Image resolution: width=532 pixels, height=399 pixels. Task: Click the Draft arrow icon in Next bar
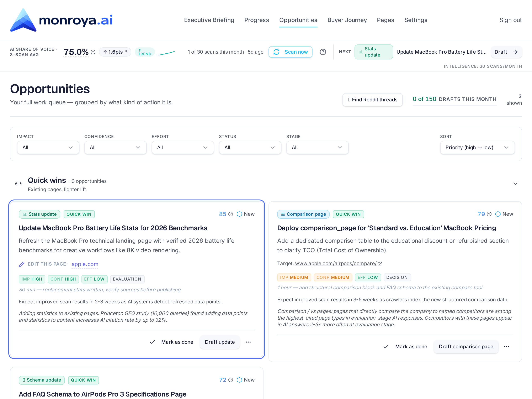coord(515,52)
